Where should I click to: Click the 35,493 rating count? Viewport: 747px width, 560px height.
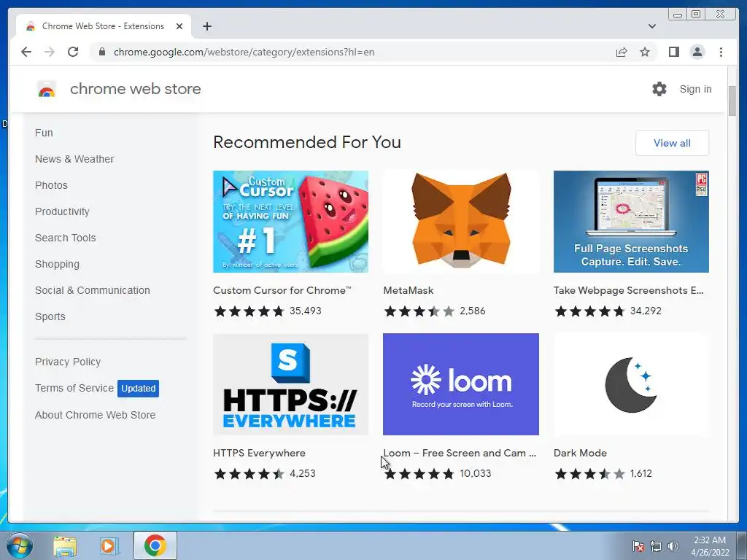click(306, 311)
